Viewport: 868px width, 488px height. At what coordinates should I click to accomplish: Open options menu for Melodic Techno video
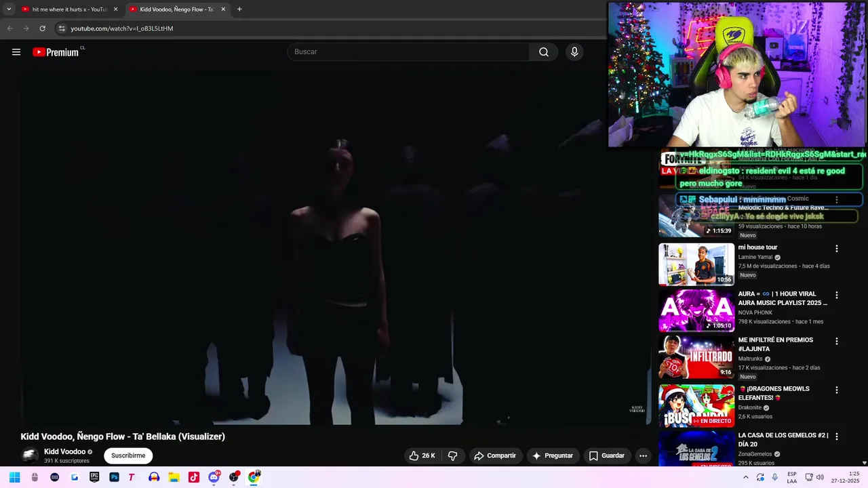click(836, 200)
